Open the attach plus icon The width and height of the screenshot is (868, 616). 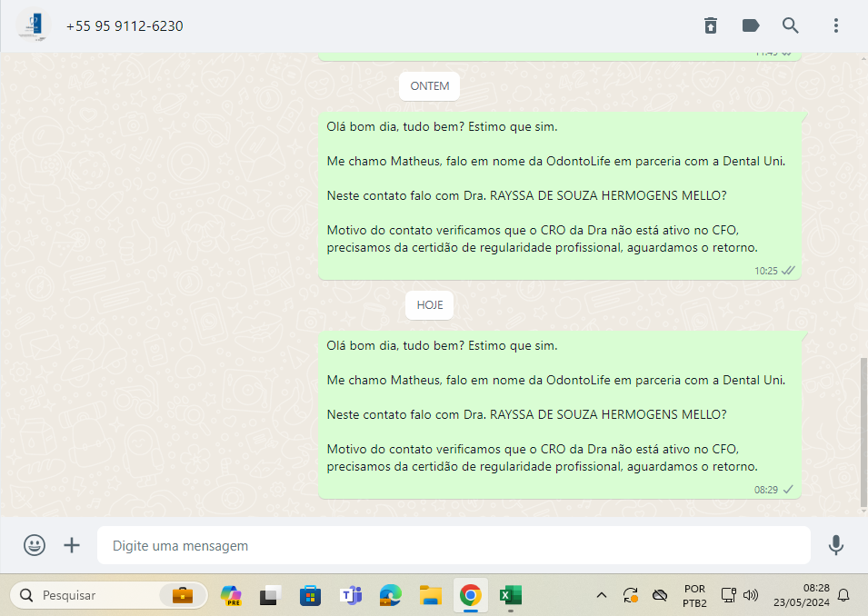(x=72, y=545)
